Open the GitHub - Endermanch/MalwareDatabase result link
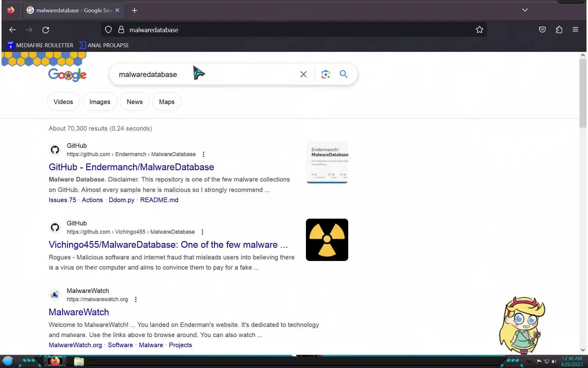588x368 pixels. (x=131, y=167)
